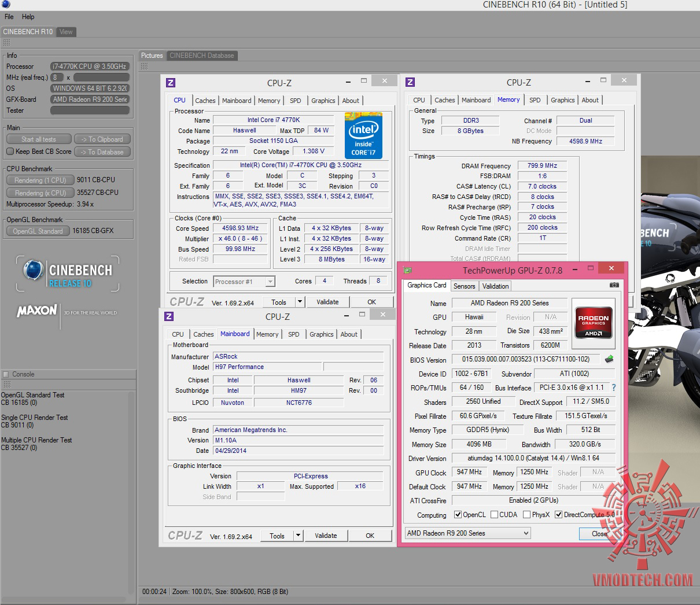The height and width of the screenshot is (605, 700).
Task: Click the 35527 CB-CPU score
Action: (97, 193)
